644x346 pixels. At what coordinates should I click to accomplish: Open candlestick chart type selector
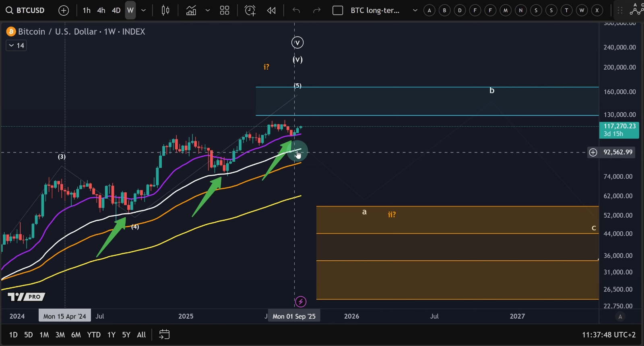click(x=165, y=10)
